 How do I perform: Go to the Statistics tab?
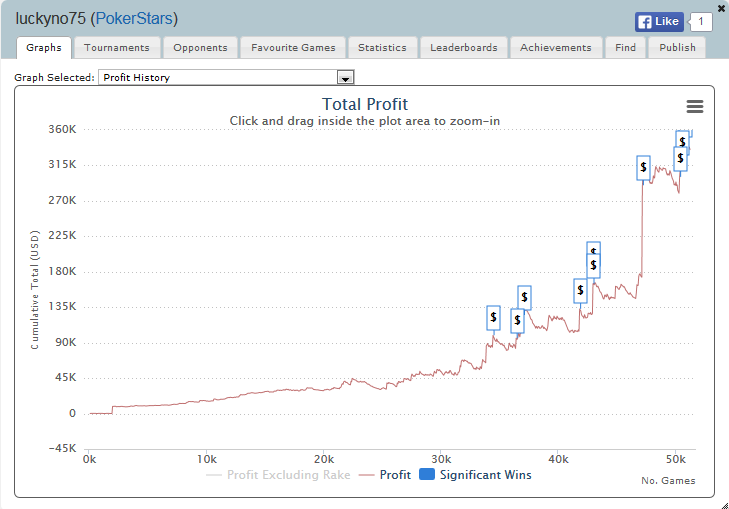(382, 47)
